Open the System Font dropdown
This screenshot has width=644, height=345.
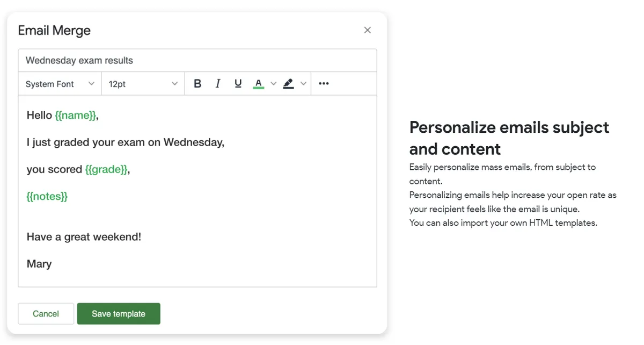coord(60,84)
